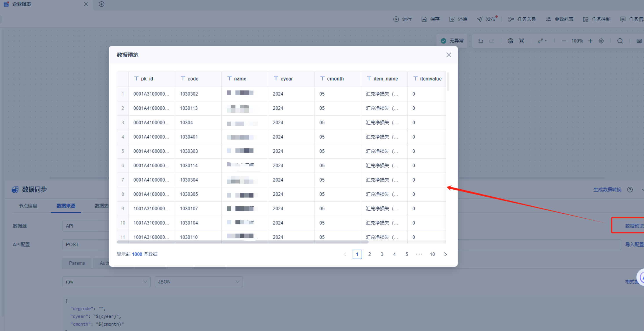The image size is (644, 331).
Task: Open the connector line style dropdown
Action: 542,41
